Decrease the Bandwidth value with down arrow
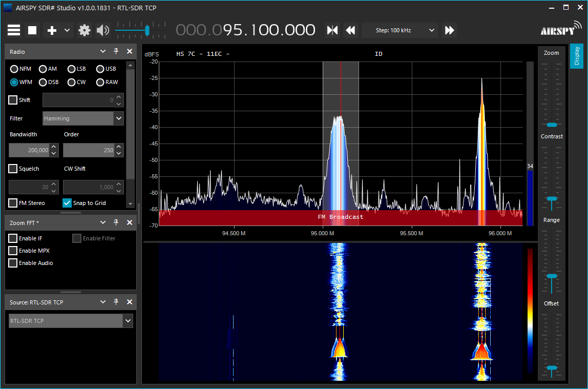Viewport: 588px width, 389px height. click(x=54, y=153)
